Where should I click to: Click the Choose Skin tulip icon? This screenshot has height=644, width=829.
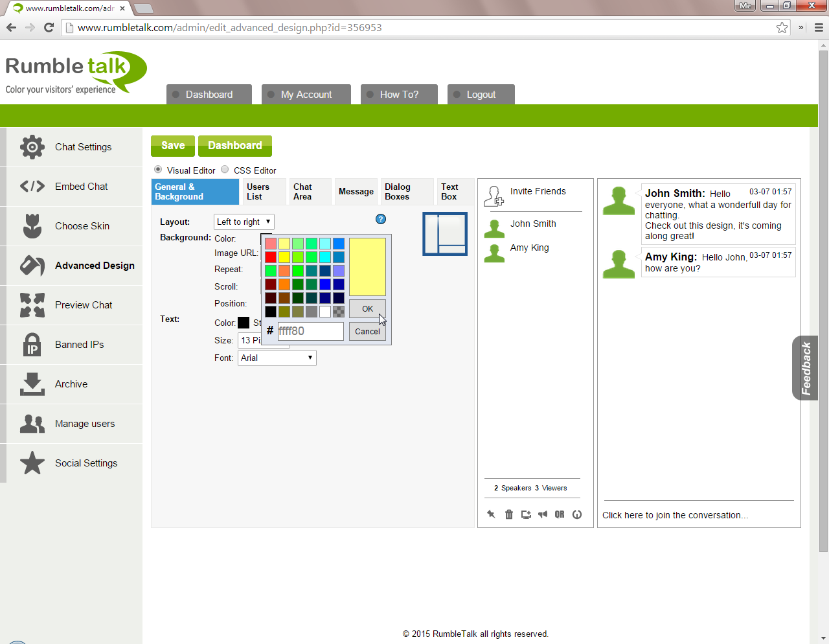[32, 226]
